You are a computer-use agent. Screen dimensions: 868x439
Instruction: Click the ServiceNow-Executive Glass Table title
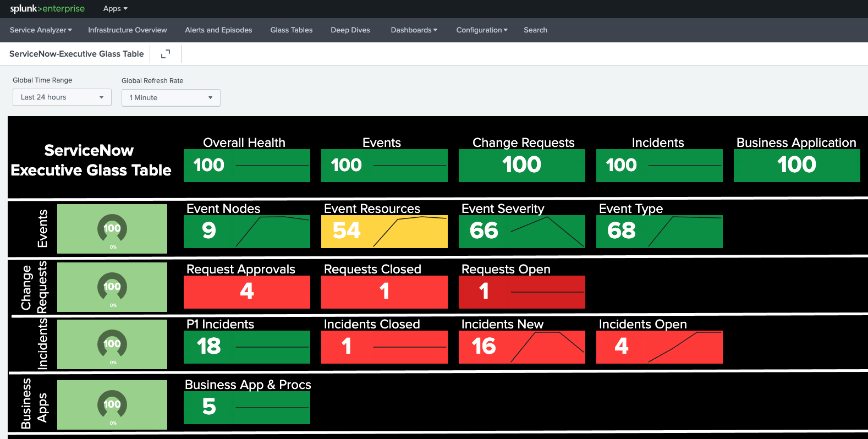click(76, 54)
